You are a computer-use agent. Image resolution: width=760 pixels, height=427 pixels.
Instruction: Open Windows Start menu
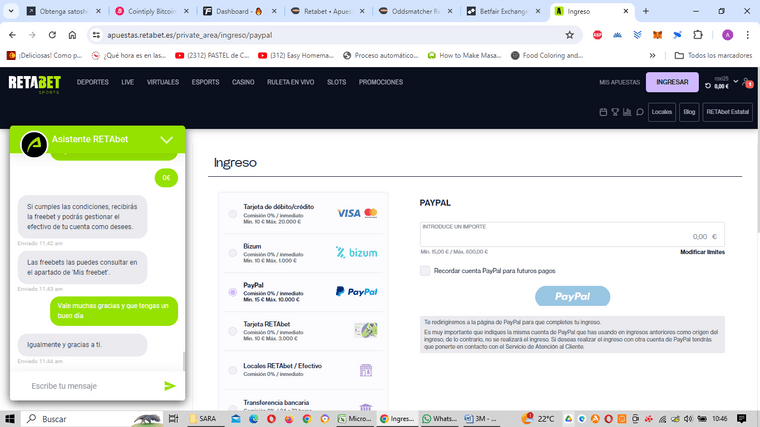coord(10,419)
